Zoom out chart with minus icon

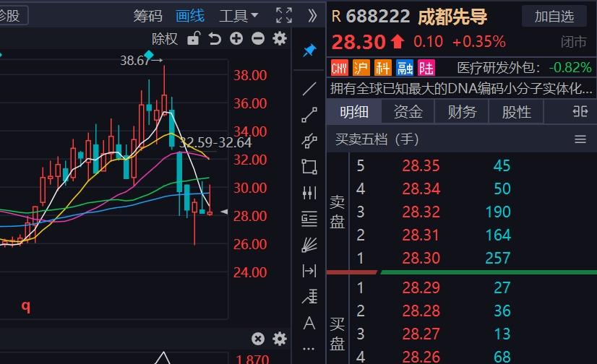(x=258, y=38)
